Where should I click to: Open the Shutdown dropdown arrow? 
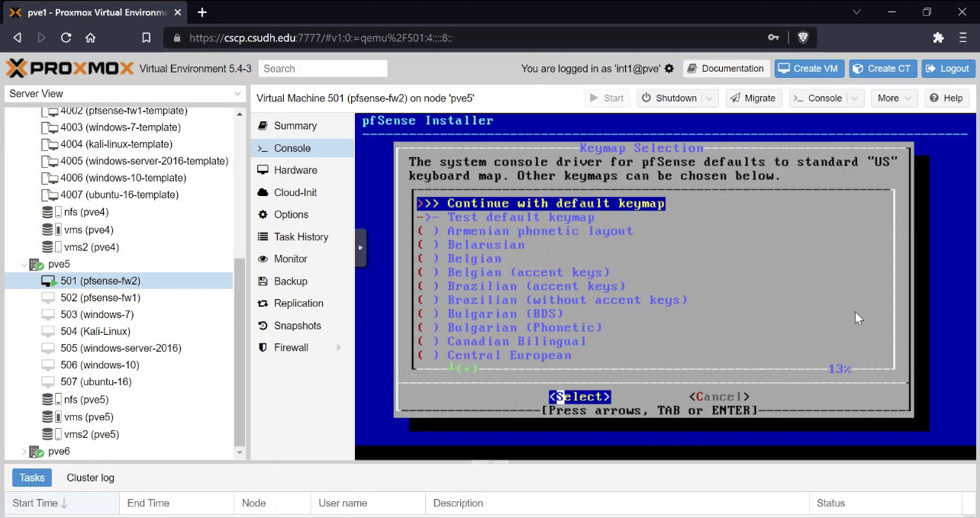(710, 98)
